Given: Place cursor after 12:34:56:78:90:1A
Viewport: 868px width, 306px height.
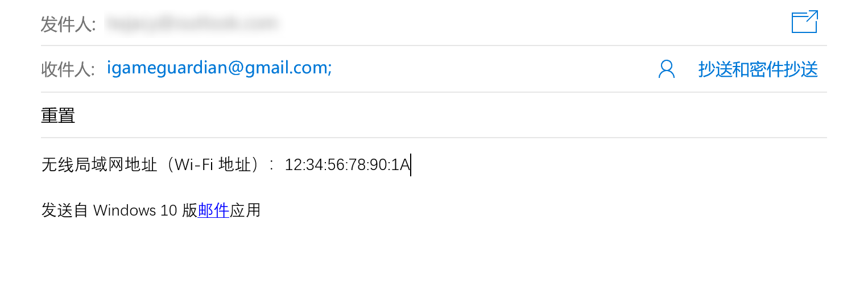Looking at the screenshot, I should pos(411,165).
